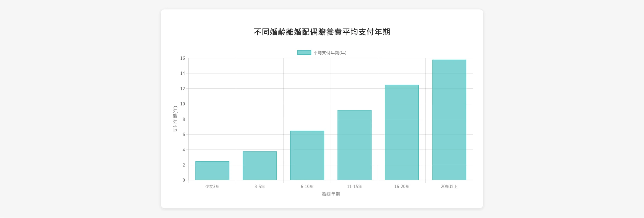Click the bar for 少於3年
644x218 pixels.
pos(212,171)
